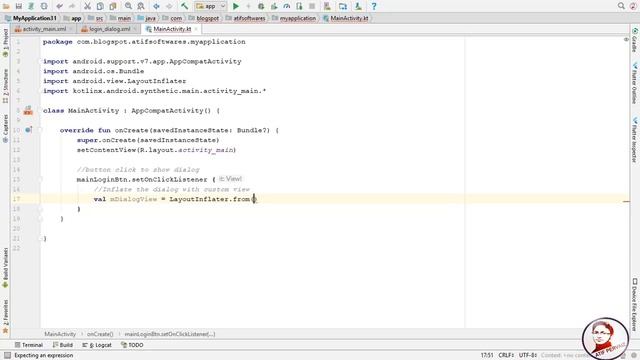
Task: Click the Open folder toolbar icon
Action: coord(6,6)
